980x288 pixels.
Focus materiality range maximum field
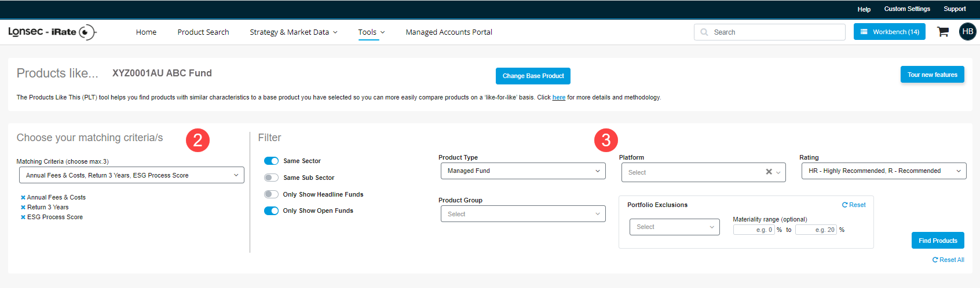pos(816,230)
